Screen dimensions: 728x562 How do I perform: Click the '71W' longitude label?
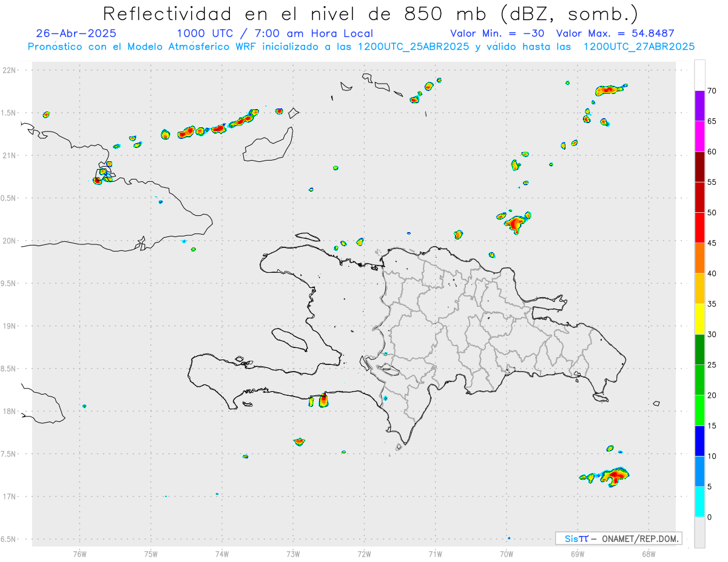pos(435,554)
